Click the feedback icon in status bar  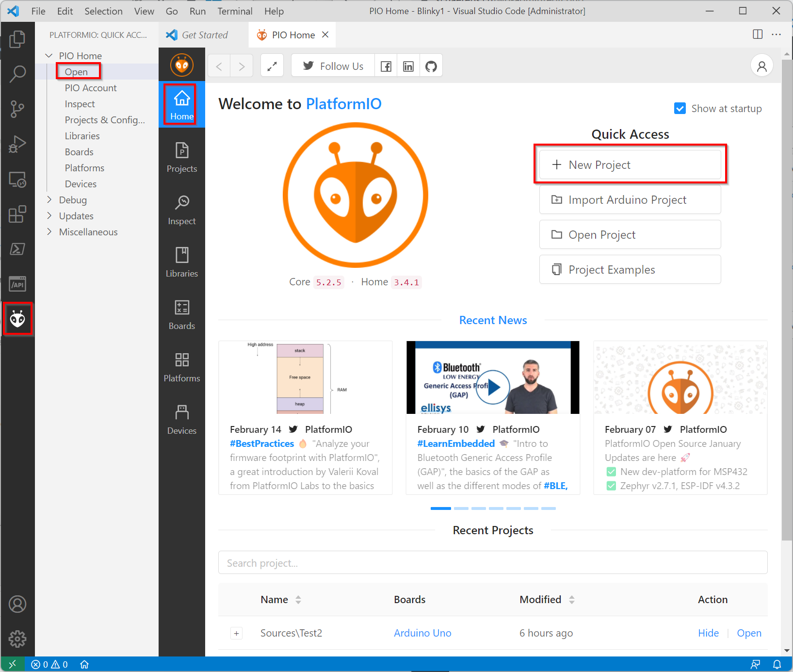756,664
